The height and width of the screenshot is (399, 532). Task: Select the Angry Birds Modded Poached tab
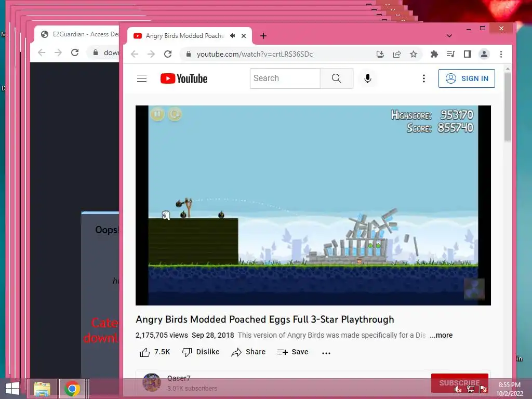(x=185, y=36)
